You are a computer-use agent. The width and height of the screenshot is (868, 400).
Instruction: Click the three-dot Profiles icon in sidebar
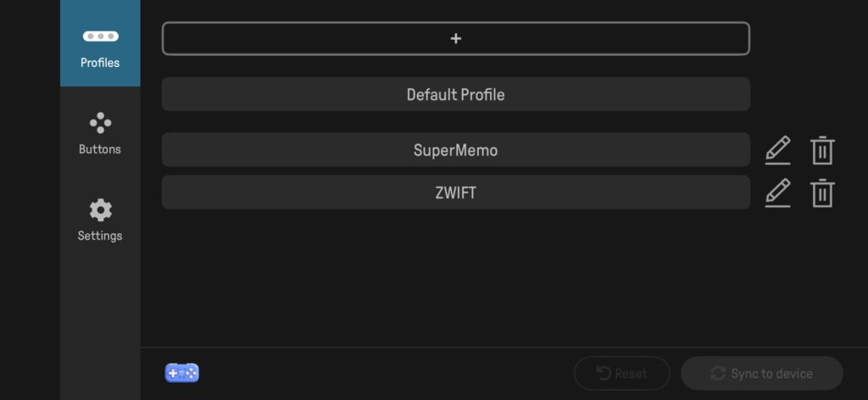pyautogui.click(x=100, y=36)
